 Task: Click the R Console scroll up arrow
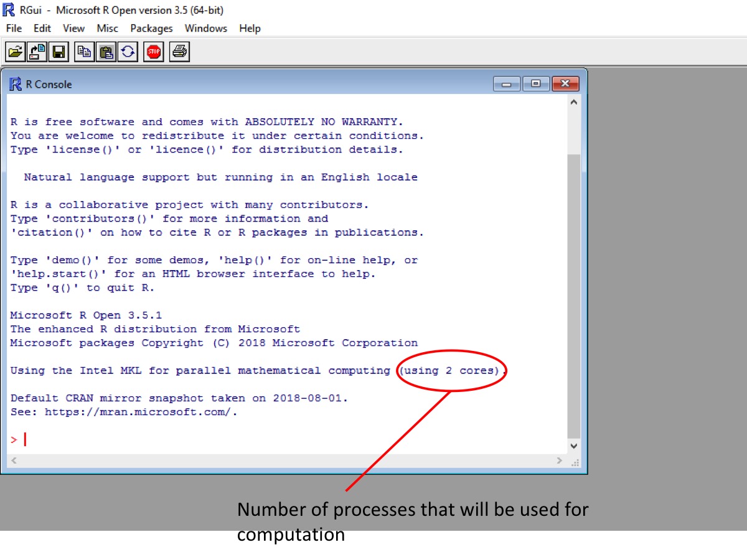(573, 102)
